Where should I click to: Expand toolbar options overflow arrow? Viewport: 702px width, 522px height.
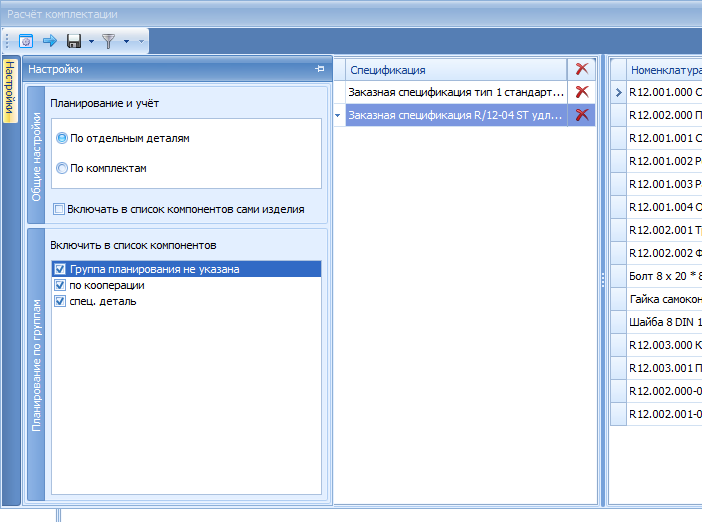point(141,42)
